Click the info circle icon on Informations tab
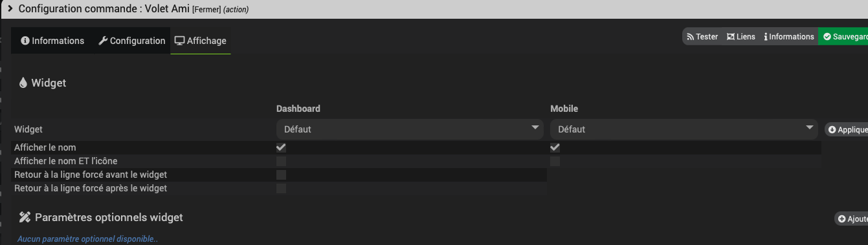This screenshot has height=245, width=868. [x=25, y=41]
